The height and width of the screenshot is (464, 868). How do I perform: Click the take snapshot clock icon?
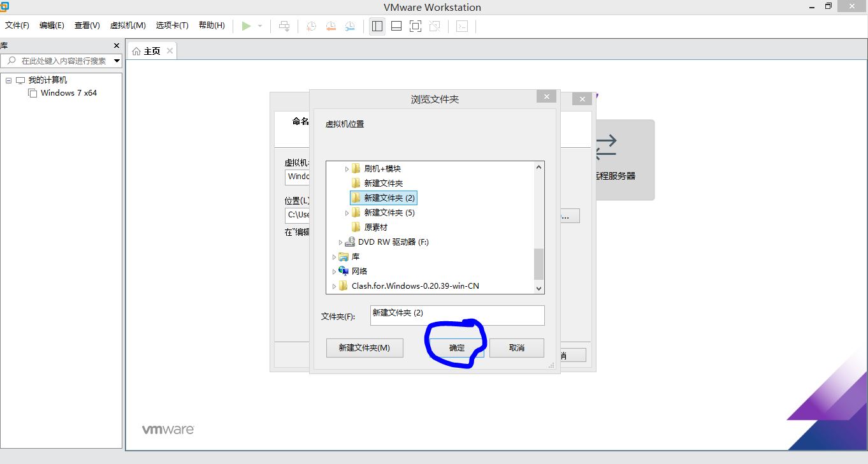pos(311,26)
